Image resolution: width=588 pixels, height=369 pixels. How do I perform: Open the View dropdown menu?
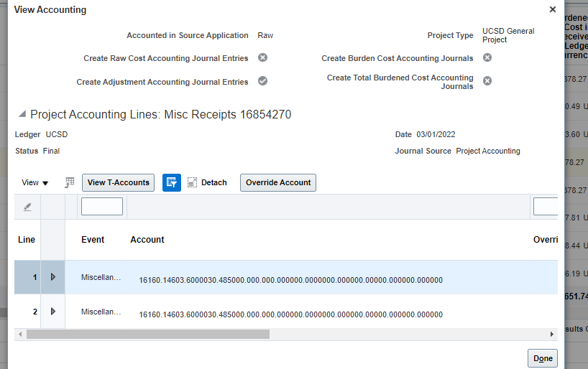[x=35, y=182]
